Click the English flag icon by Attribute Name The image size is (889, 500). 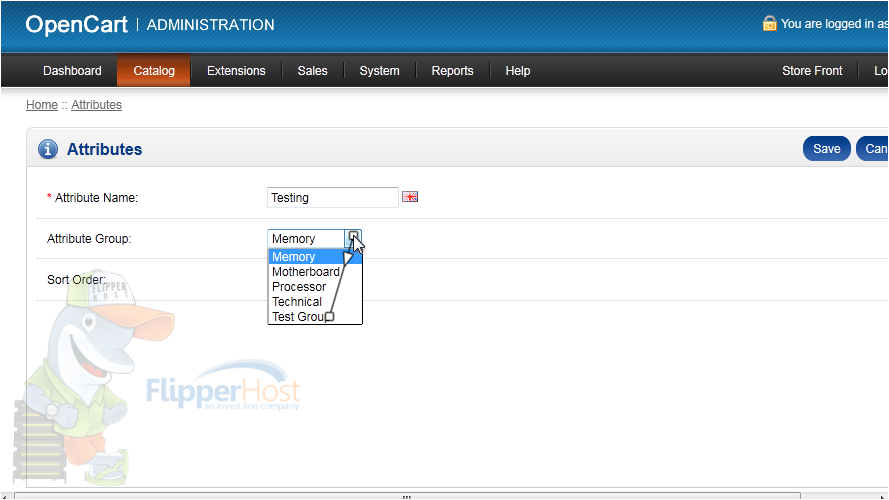point(410,197)
